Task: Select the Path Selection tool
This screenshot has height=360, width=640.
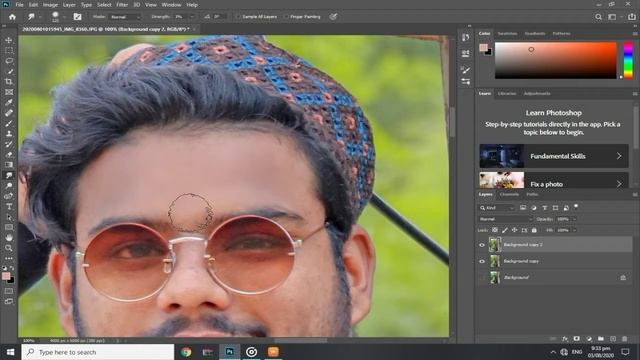Action: click(9, 217)
